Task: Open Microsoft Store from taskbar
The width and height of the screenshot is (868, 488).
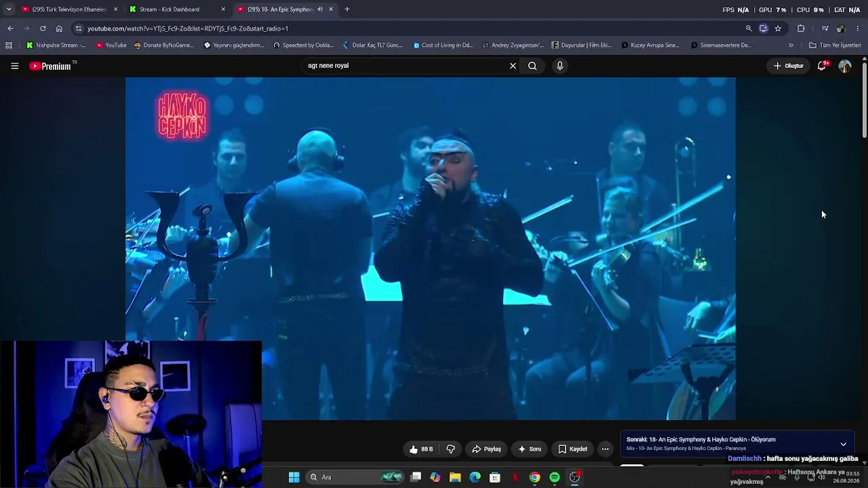Action: (x=495, y=477)
